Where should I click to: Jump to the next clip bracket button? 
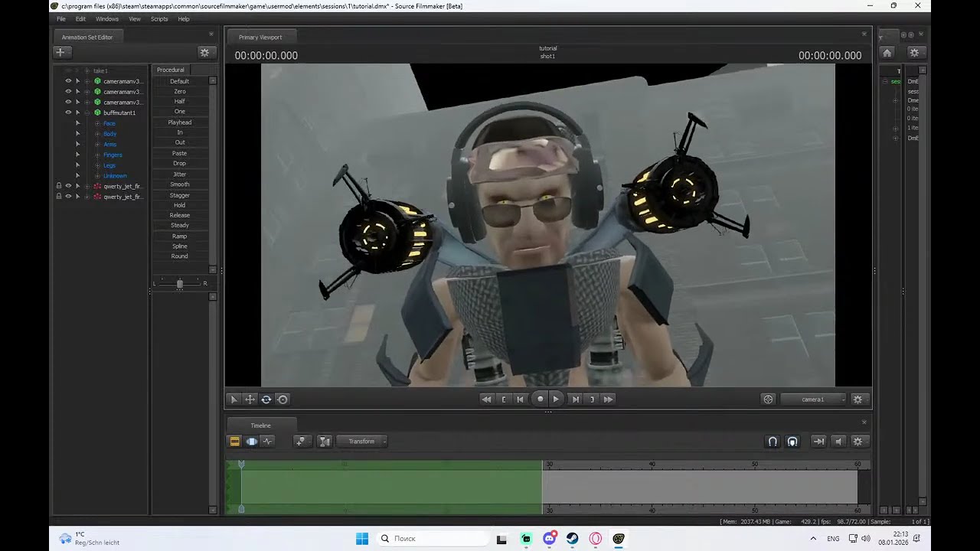592,399
